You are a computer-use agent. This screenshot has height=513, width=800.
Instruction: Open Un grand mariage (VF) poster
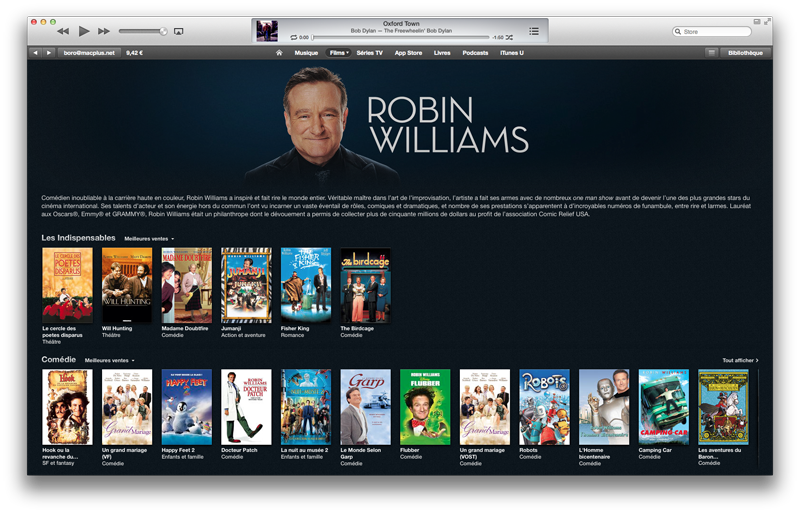point(127,407)
